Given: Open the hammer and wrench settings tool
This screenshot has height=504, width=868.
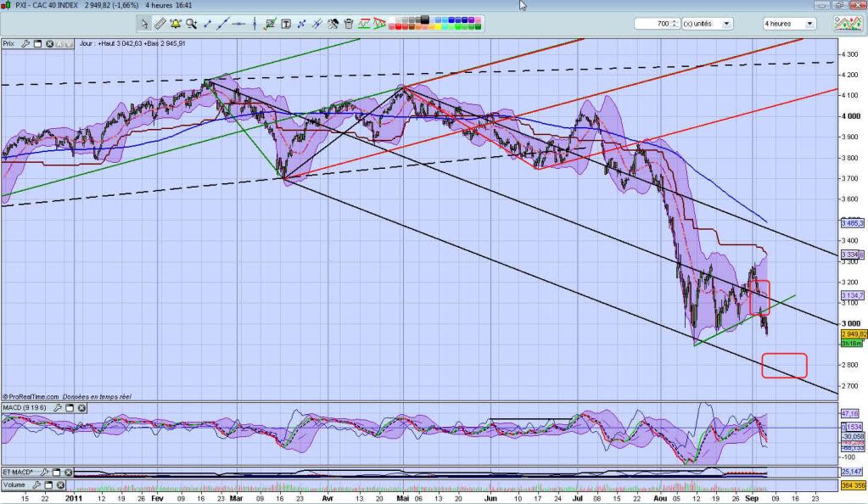Looking at the screenshot, I should 333,24.
